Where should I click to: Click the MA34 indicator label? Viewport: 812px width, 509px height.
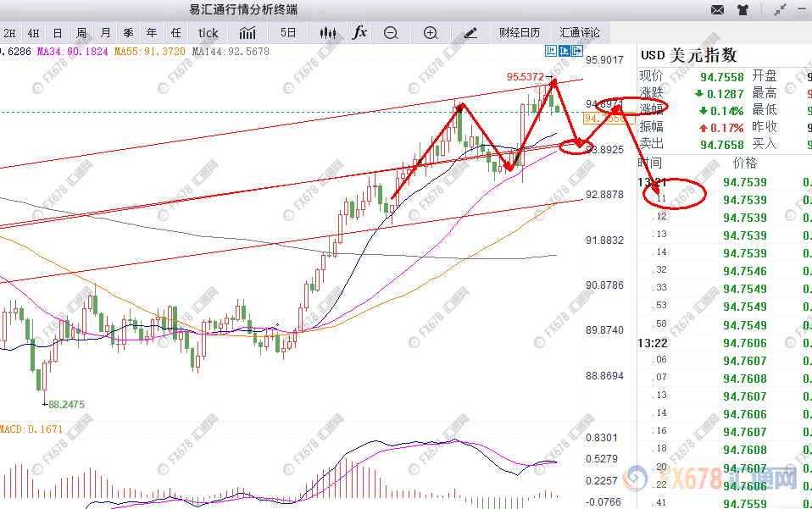73,51
